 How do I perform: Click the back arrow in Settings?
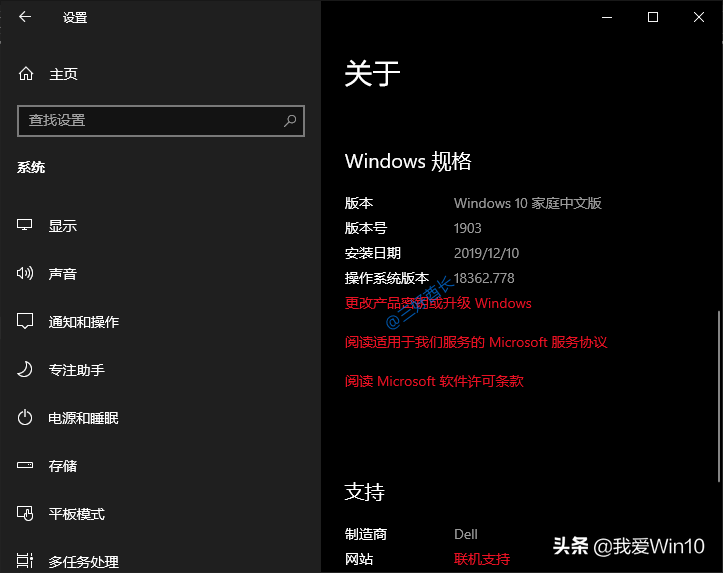tap(25, 17)
